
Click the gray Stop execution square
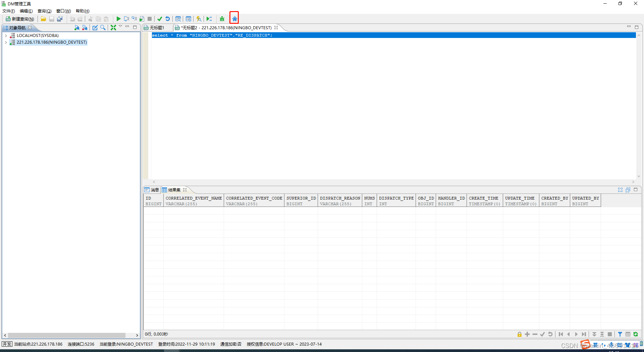[150, 19]
